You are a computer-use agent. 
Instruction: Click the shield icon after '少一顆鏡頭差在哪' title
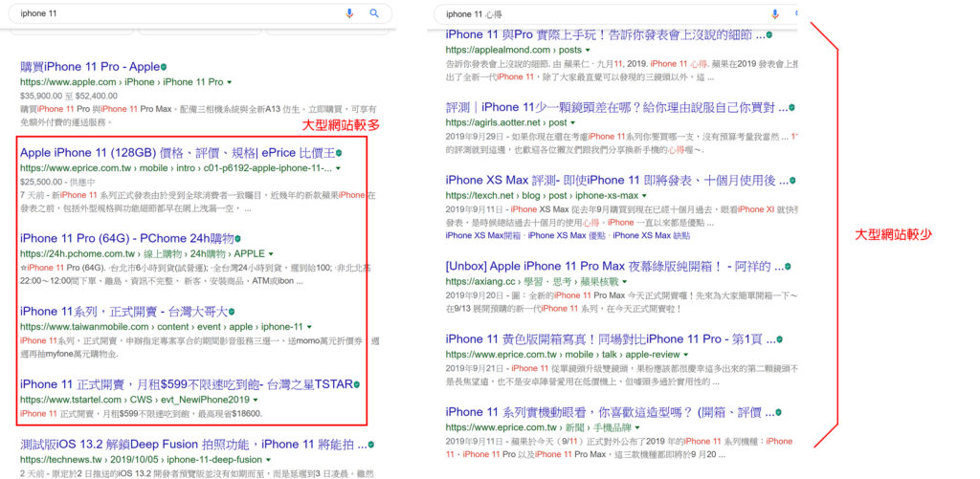tap(791, 107)
